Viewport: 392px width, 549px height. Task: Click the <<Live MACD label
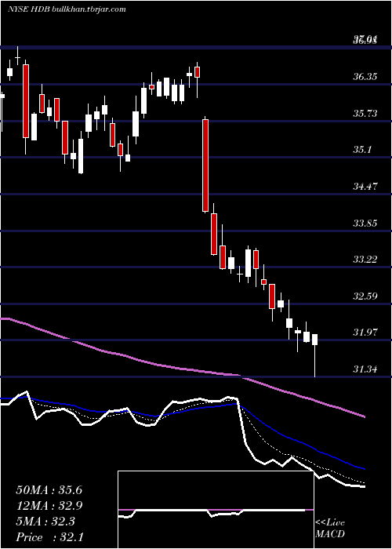click(330, 528)
